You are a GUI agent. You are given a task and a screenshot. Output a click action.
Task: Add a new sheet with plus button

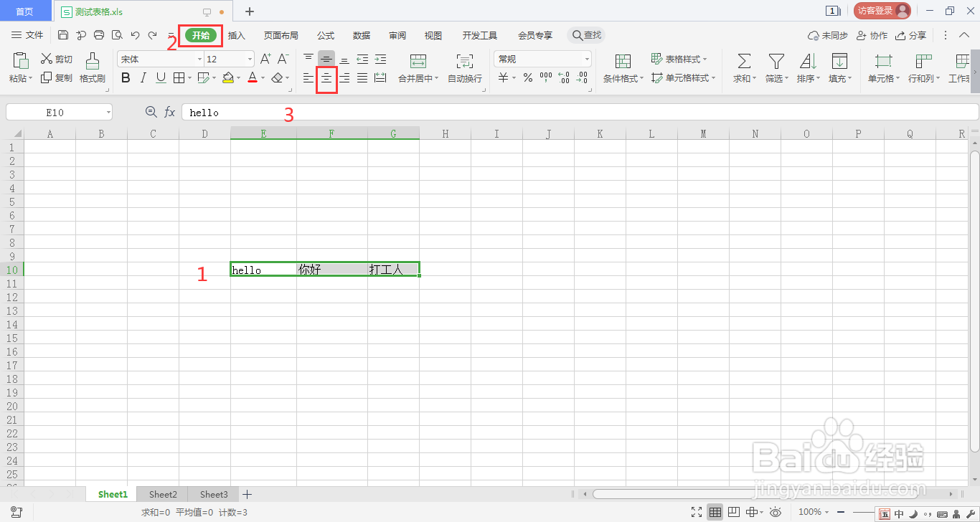click(x=247, y=494)
